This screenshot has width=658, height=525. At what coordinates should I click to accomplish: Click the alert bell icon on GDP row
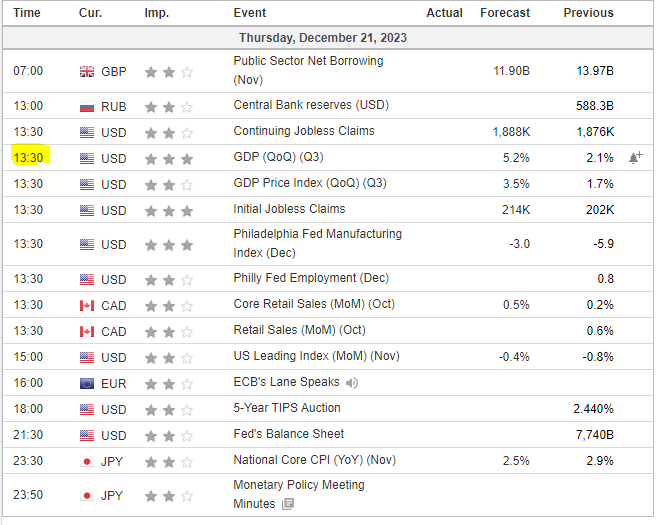[x=636, y=157]
